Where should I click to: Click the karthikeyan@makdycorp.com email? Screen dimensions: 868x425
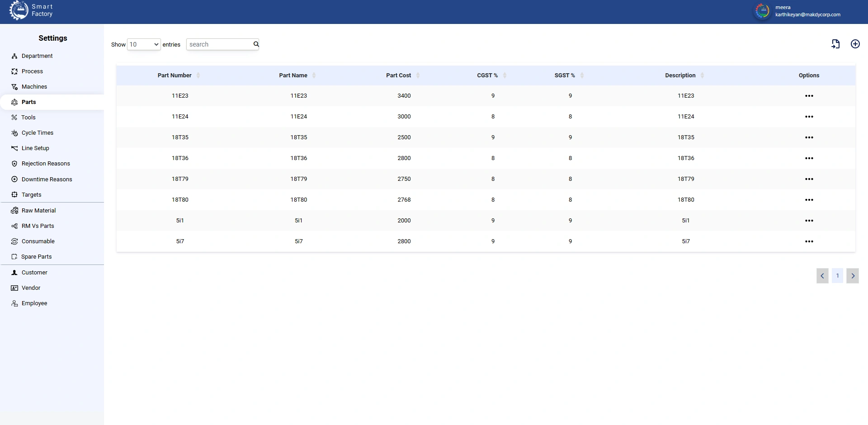click(x=808, y=14)
